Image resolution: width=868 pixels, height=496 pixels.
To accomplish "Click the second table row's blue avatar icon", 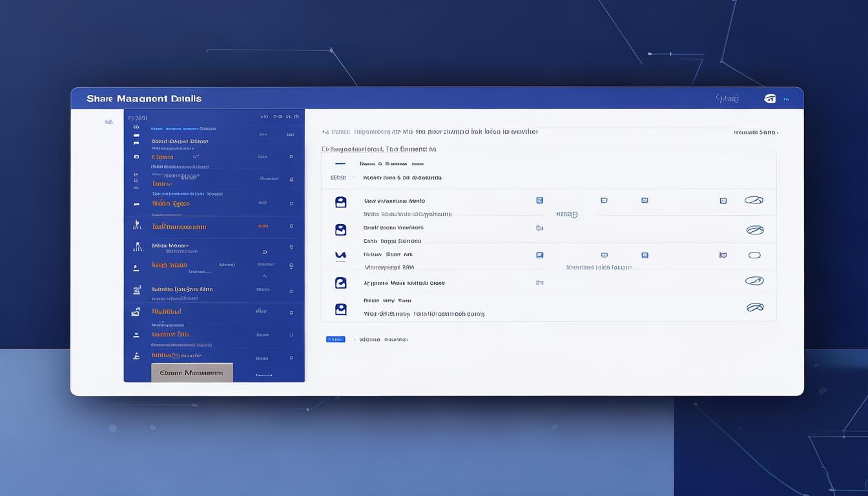I will pos(340,229).
